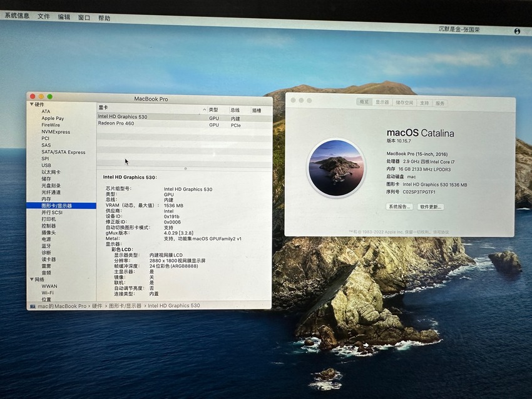Select 摄像头 in the sidebar
532x399 pixels.
[49, 233]
